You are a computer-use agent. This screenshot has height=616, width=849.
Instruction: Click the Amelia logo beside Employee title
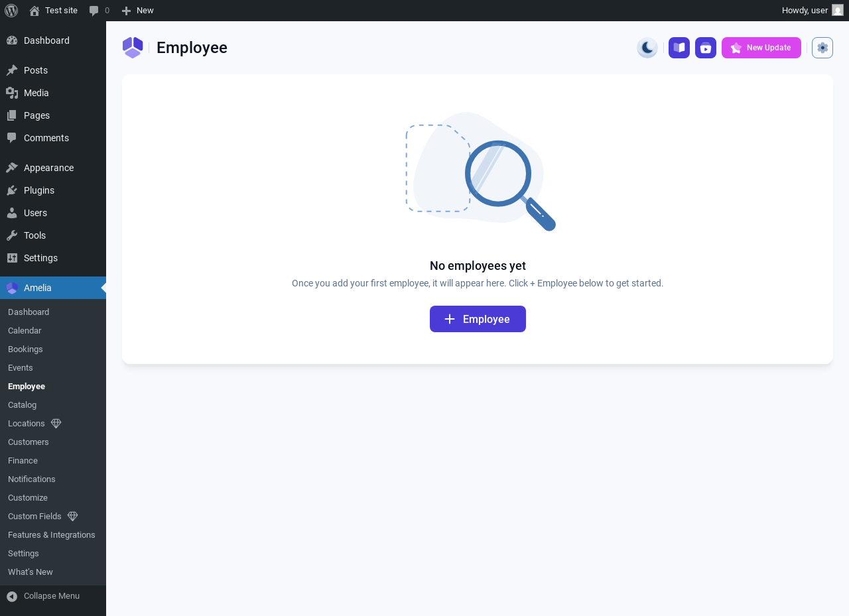click(133, 48)
